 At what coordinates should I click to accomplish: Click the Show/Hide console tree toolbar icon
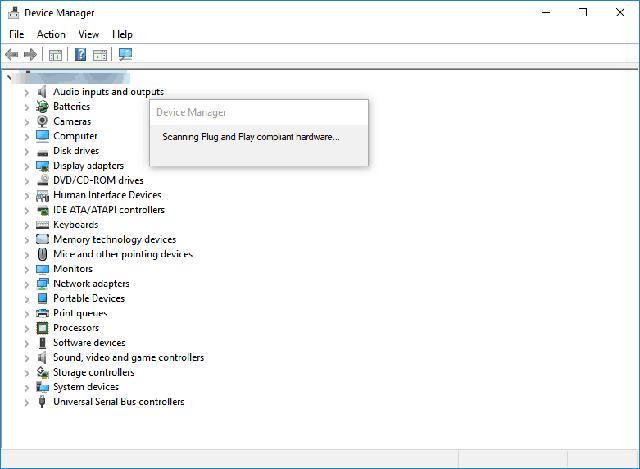tap(55, 55)
